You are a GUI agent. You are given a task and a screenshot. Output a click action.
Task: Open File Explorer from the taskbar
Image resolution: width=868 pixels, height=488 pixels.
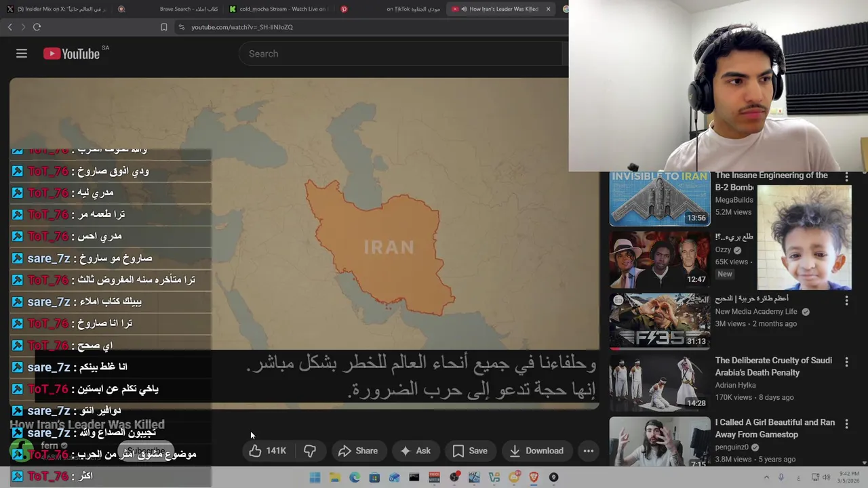point(334,477)
